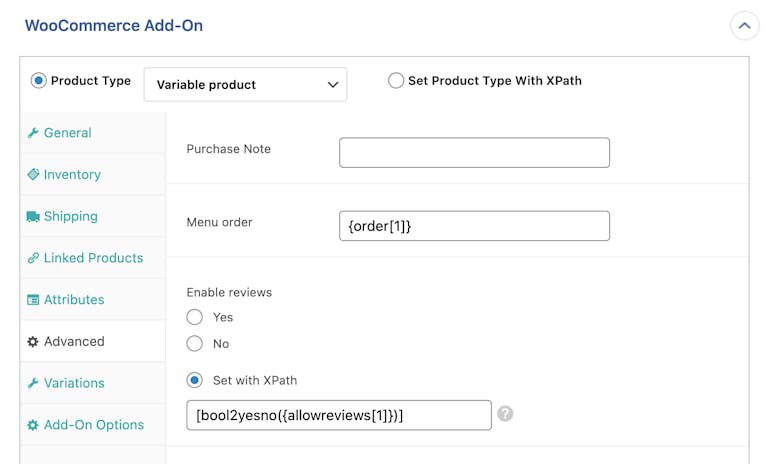Select the Product Type radio button

pyautogui.click(x=38, y=80)
